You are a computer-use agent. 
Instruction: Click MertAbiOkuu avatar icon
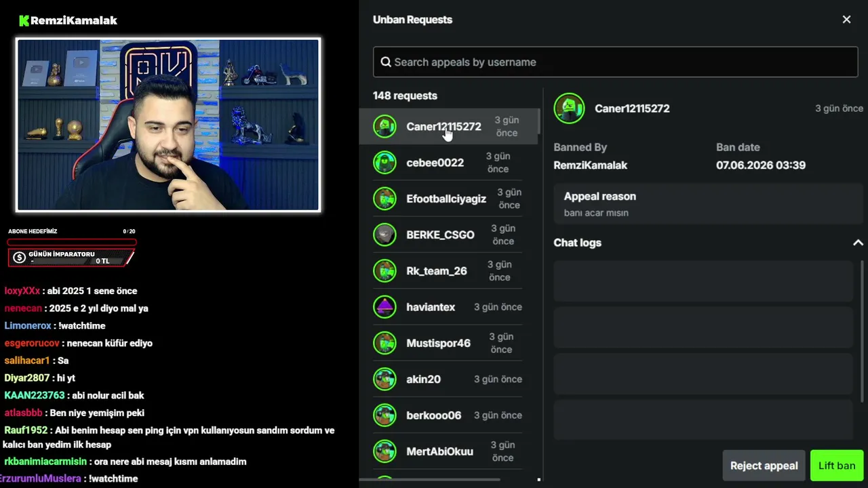(x=384, y=451)
